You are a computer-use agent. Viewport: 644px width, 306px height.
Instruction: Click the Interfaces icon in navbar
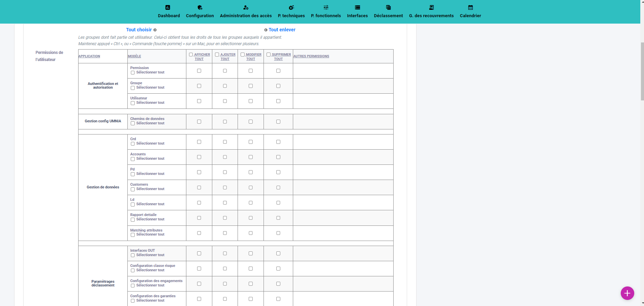tap(358, 7)
